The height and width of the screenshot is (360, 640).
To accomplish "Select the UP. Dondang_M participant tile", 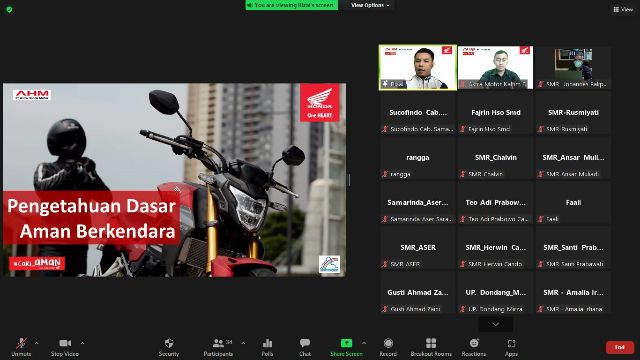I will (x=496, y=293).
